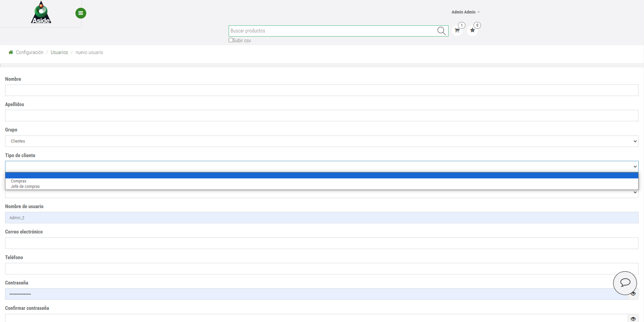Click the Aside logo
This screenshot has height=322, width=644.
pos(41,13)
